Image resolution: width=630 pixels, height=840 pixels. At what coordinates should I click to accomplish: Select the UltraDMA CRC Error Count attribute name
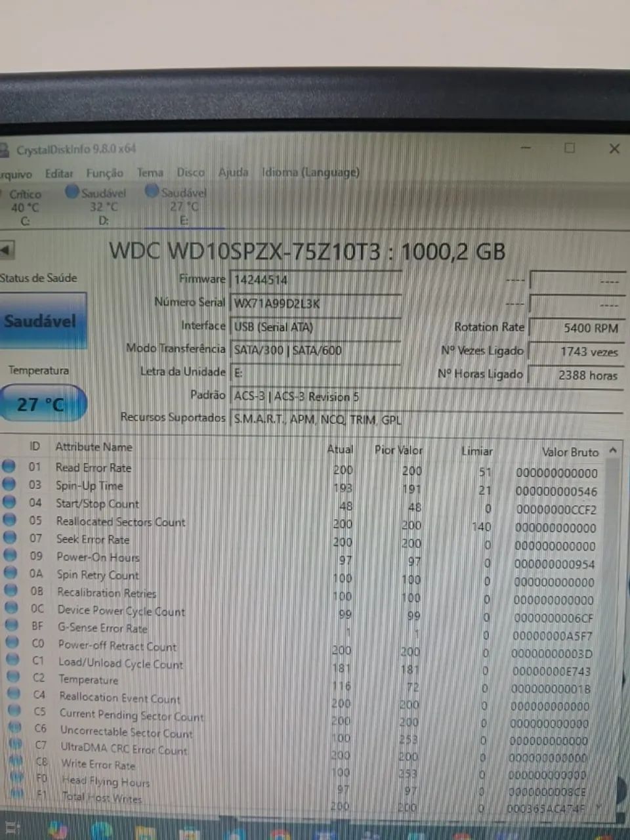pos(125,749)
